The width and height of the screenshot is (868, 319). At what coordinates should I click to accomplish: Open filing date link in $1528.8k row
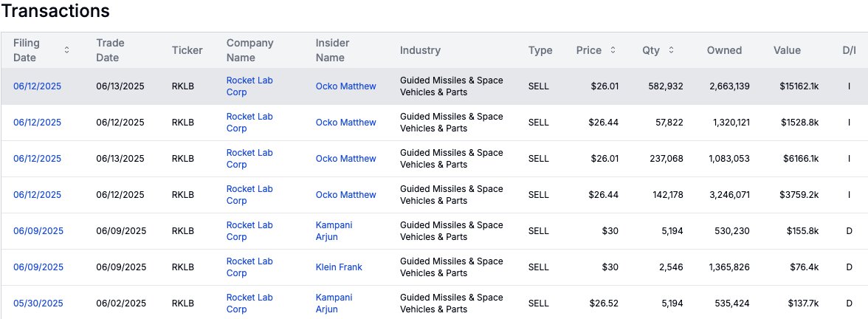(37, 123)
